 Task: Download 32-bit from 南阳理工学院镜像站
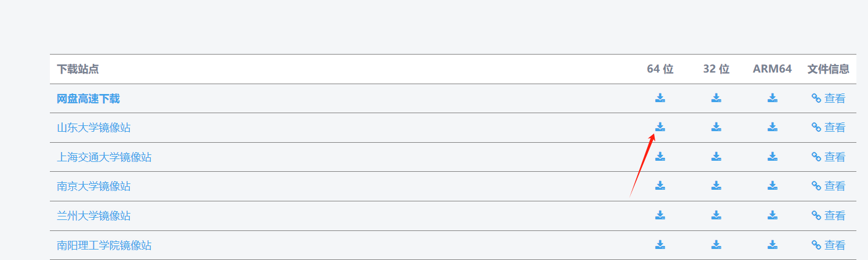(716, 245)
